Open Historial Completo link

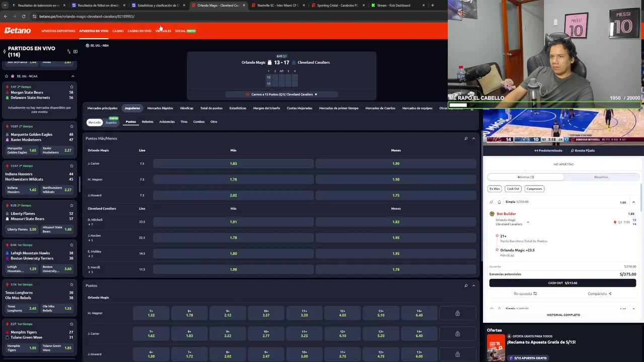point(563,315)
